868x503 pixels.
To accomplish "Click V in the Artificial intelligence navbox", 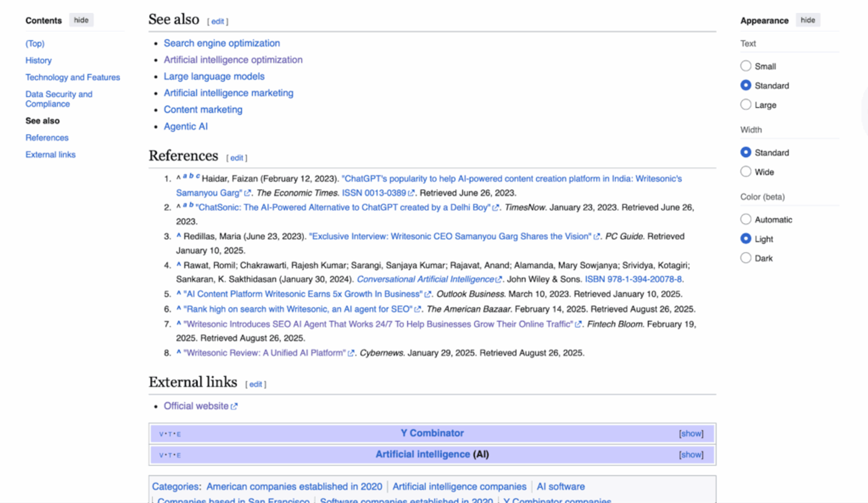I will click(x=161, y=456).
